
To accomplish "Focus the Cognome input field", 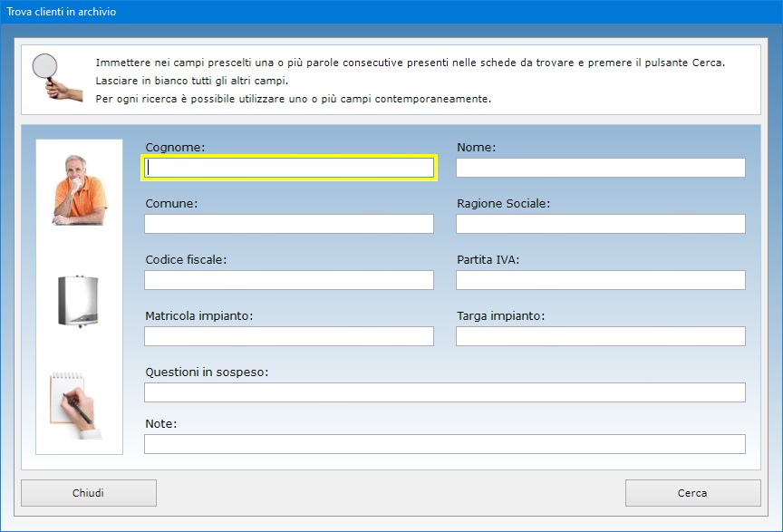I will [289, 168].
